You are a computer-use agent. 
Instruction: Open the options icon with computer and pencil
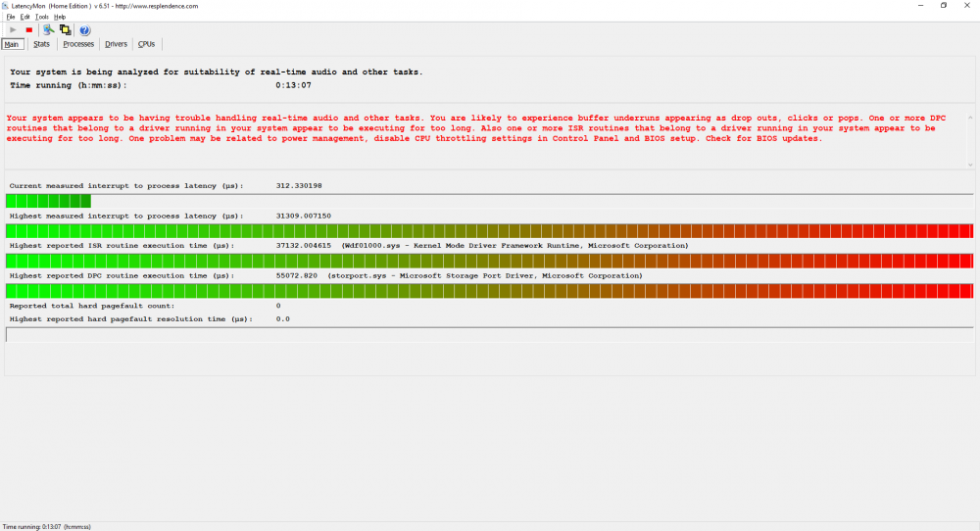tap(49, 29)
